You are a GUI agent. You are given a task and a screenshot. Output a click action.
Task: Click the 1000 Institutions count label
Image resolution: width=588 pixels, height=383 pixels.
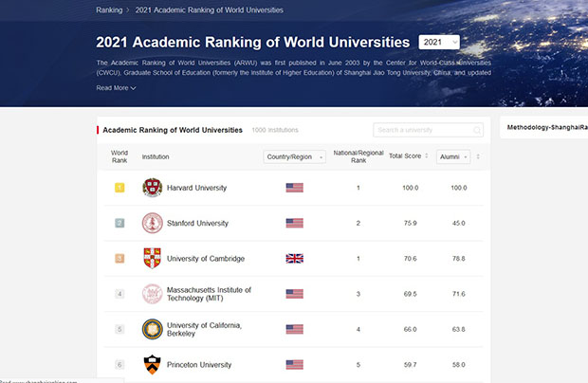coord(275,130)
